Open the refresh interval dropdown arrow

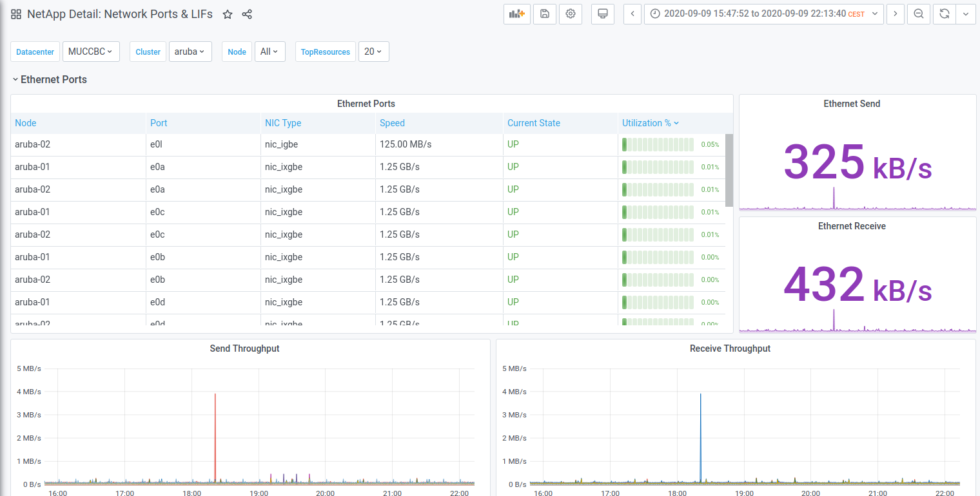[x=965, y=14]
